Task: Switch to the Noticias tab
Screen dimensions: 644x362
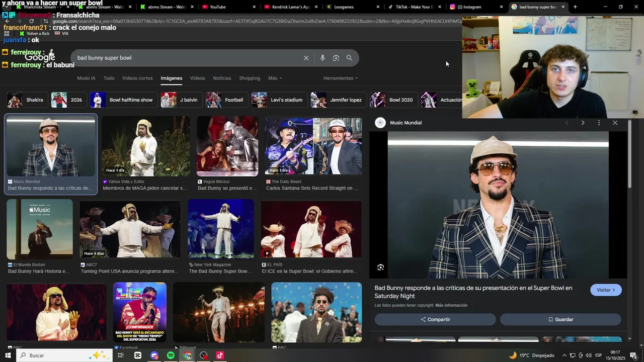Action: (x=222, y=78)
